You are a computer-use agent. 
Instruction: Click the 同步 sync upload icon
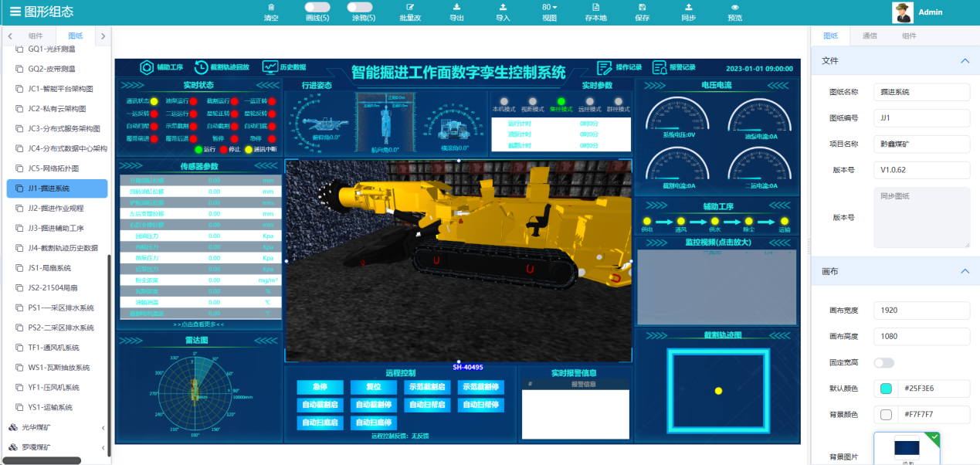pyautogui.click(x=688, y=7)
